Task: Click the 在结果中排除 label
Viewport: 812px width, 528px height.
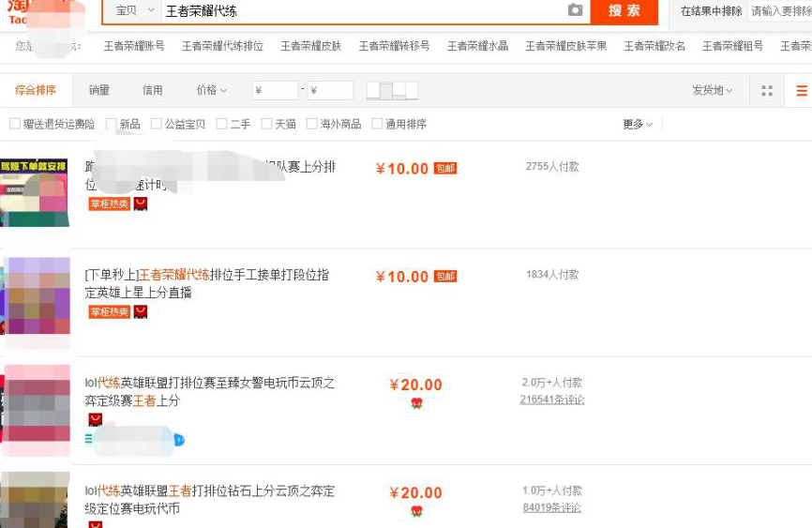Action: pyautogui.click(x=711, y=11)
